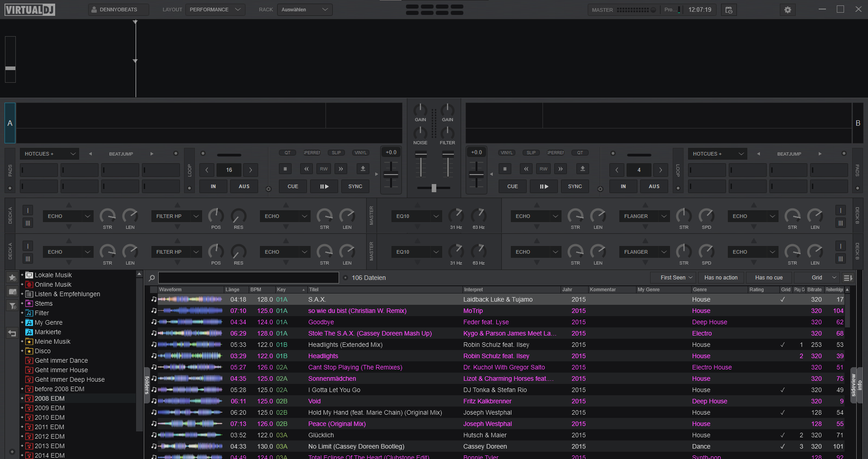Click the Has no cue filter
This screenshot has width=868, height=459.
(x=769, y=278)
